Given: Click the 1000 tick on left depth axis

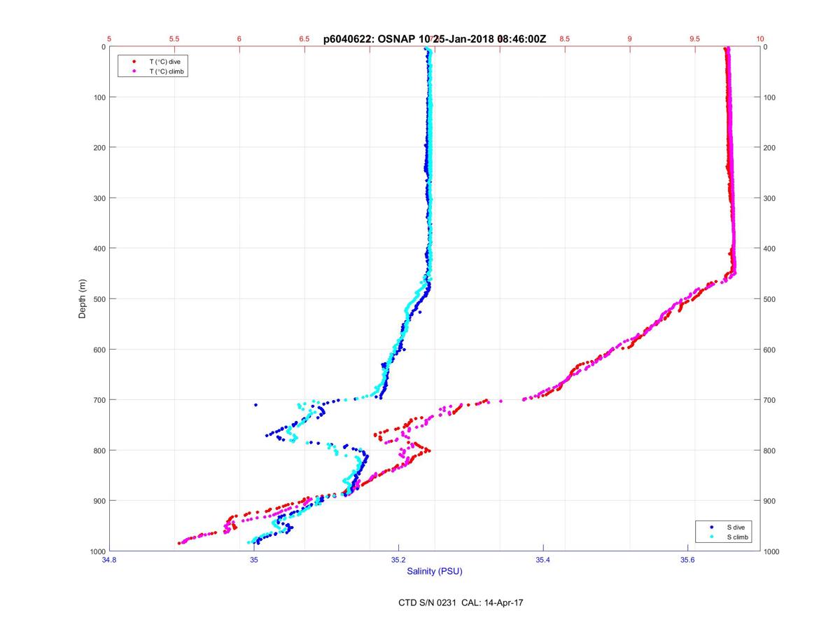Looking at the screenshot, I should (97, 551).
